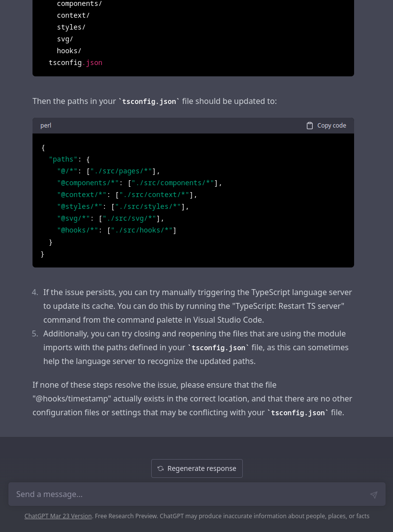The height and width of the screenshot is (532, 393).
Task: Click the Regenerate response button
Action: (196, 468)
